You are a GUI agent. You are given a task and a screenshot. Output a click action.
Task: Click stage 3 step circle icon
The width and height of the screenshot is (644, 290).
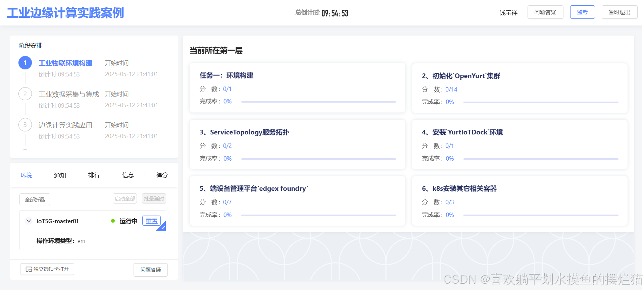click(x=25, y=125)
